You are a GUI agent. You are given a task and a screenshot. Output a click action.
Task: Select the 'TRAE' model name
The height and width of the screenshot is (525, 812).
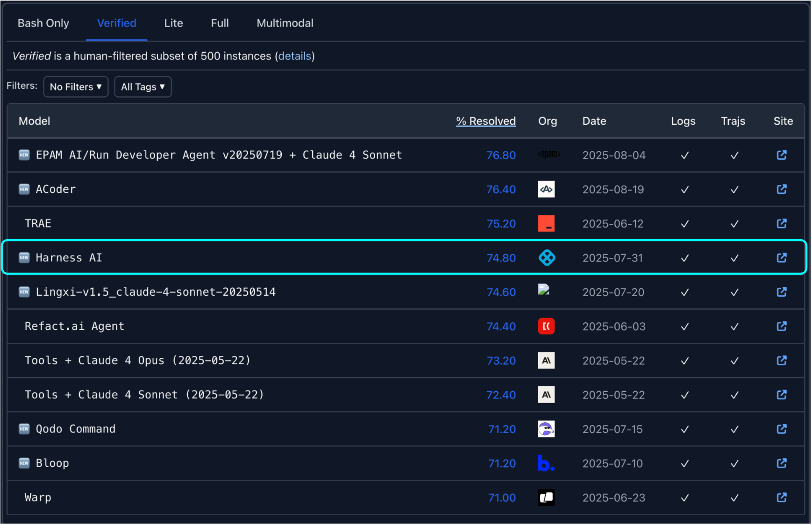[38, 223]
